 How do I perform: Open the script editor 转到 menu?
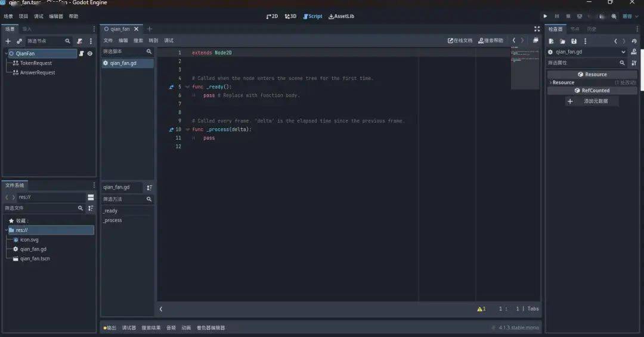(153, 41)
